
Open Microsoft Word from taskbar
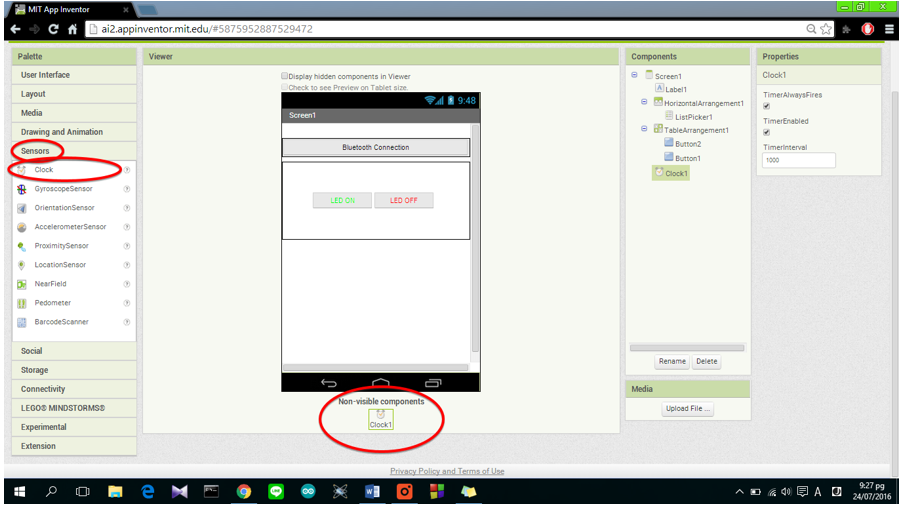pyautogui.click(x=372, y=491)
